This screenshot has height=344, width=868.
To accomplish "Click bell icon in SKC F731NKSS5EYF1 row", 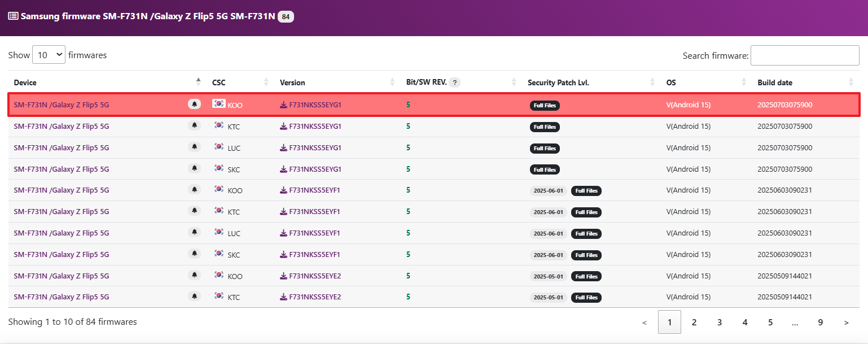I will tap(195, 254).
